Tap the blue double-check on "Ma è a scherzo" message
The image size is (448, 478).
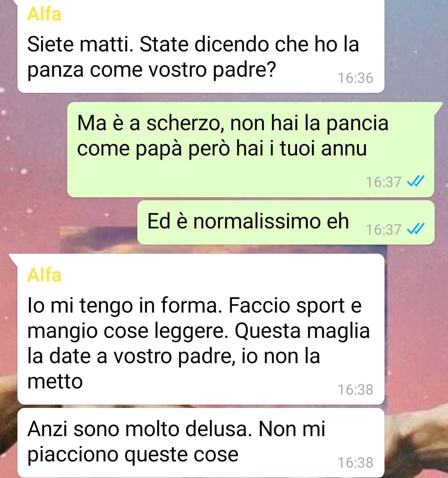click(416, 182)
